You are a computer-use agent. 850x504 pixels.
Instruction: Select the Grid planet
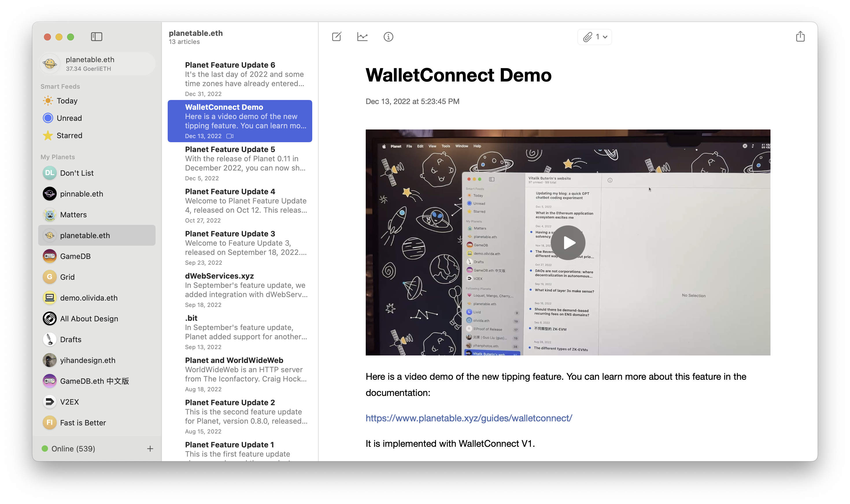coord(97,277)
